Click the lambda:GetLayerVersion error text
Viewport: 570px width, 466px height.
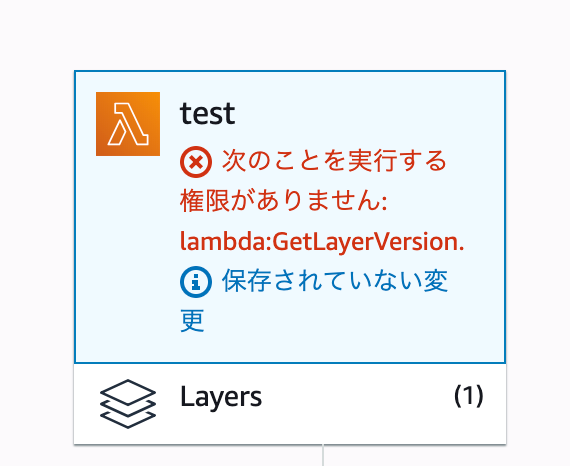pyautogui.click(x=322, y=242)
